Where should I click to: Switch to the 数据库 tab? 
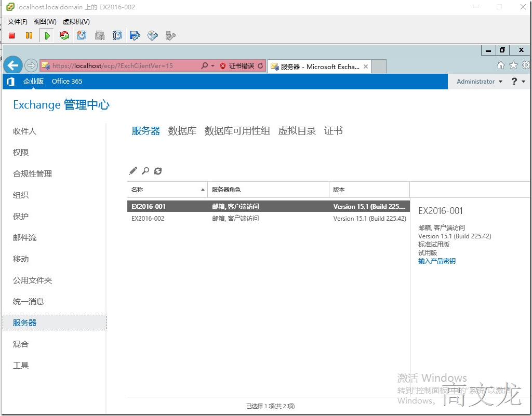(x=182, y=131)
